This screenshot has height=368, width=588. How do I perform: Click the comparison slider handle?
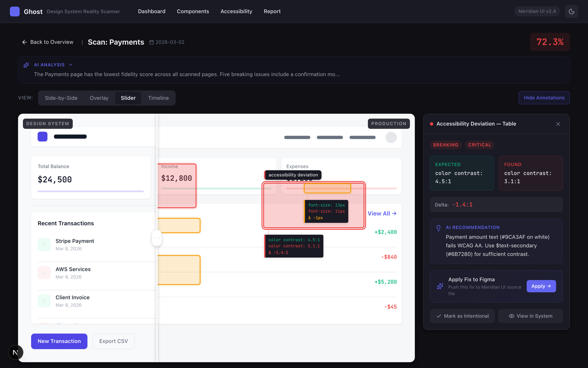coord(157,238)
